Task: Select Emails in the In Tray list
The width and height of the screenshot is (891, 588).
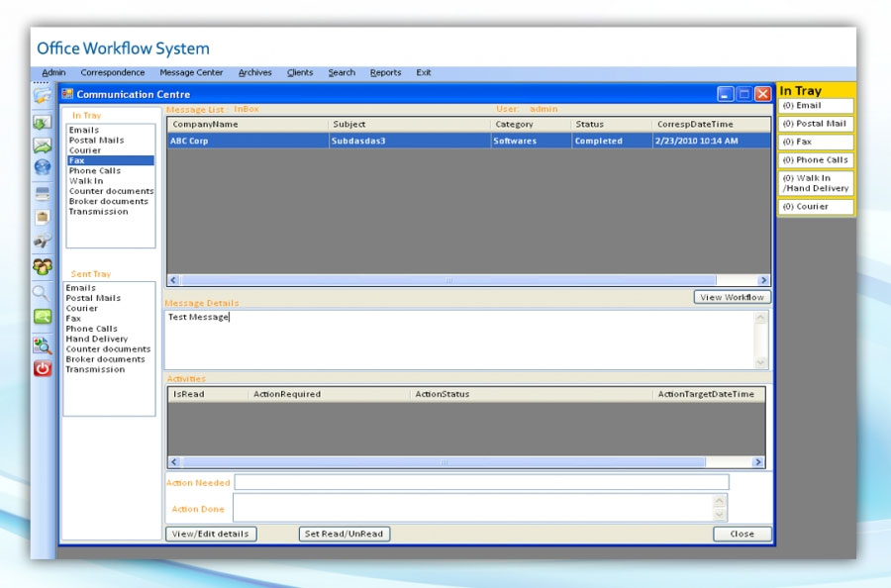Action: point(84,130)
